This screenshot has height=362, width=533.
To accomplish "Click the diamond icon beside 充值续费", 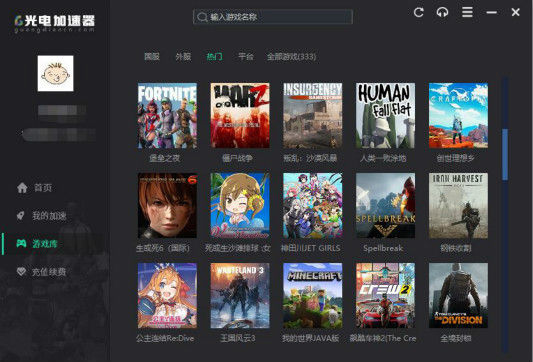I will click(21, 272).
